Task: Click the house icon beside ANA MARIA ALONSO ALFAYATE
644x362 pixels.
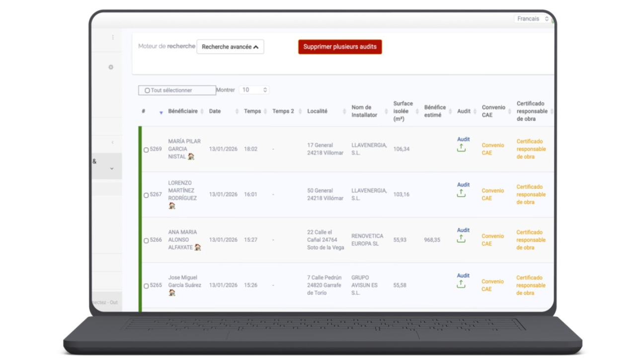Action: pos(198,247)
